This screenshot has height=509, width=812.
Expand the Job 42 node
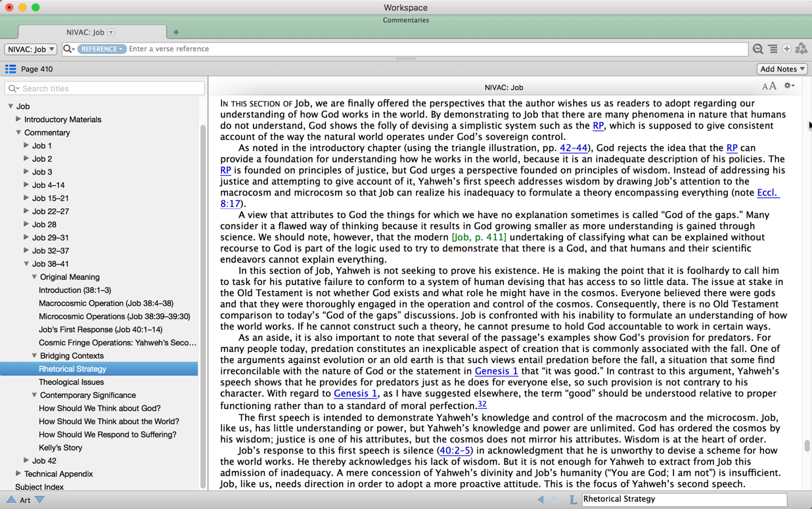tap(26, 460)
